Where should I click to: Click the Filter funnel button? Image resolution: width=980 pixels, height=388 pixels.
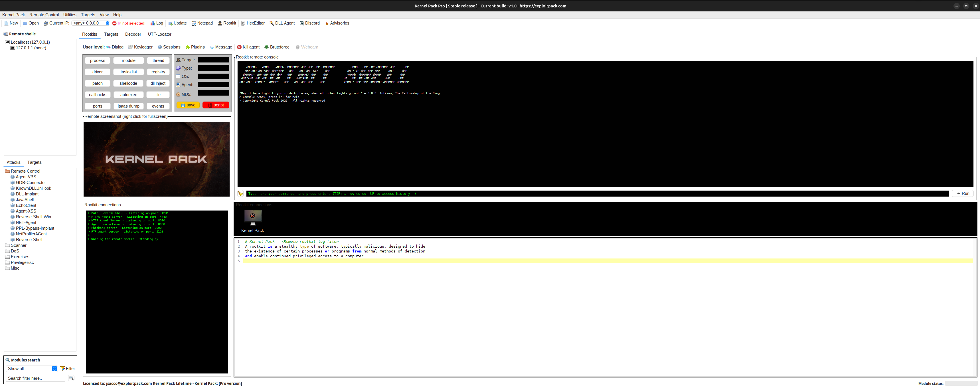click(x=68, y=369)
